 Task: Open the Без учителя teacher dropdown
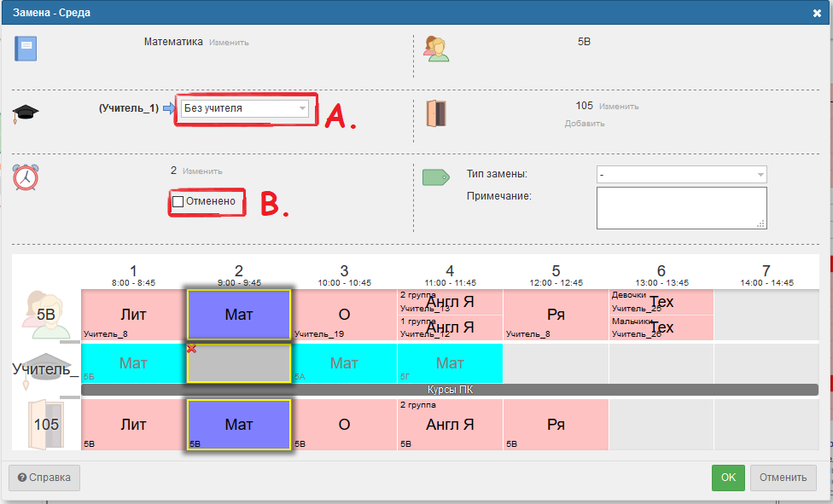[245, 108]
